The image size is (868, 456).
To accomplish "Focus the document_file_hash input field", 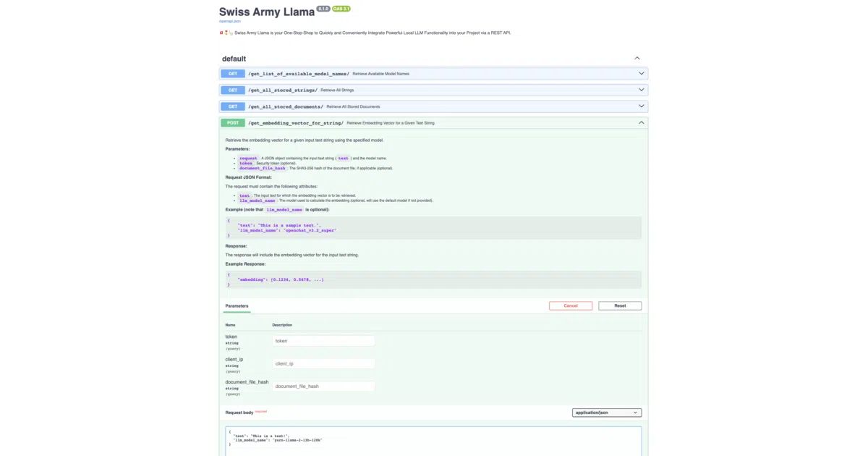I will 323,387.
